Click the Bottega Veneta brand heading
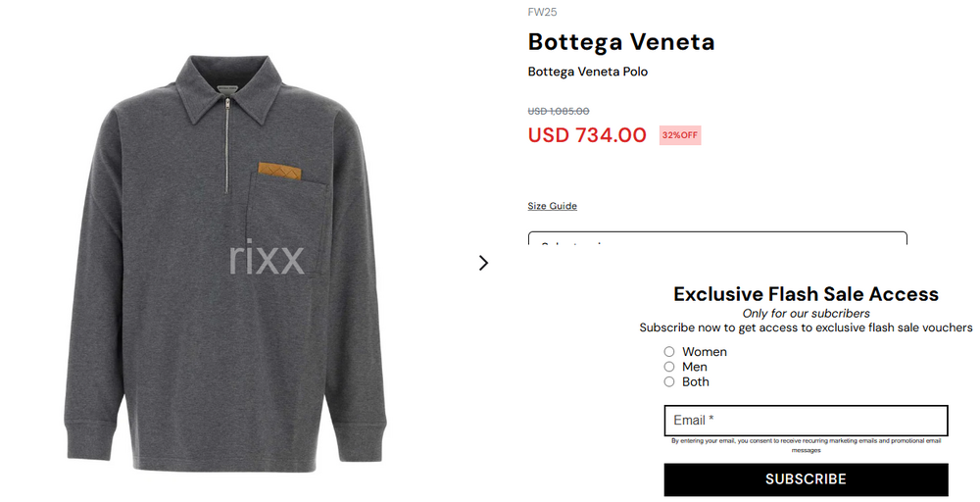The height and width of the screenshot is (502, 980). [620, 42]
